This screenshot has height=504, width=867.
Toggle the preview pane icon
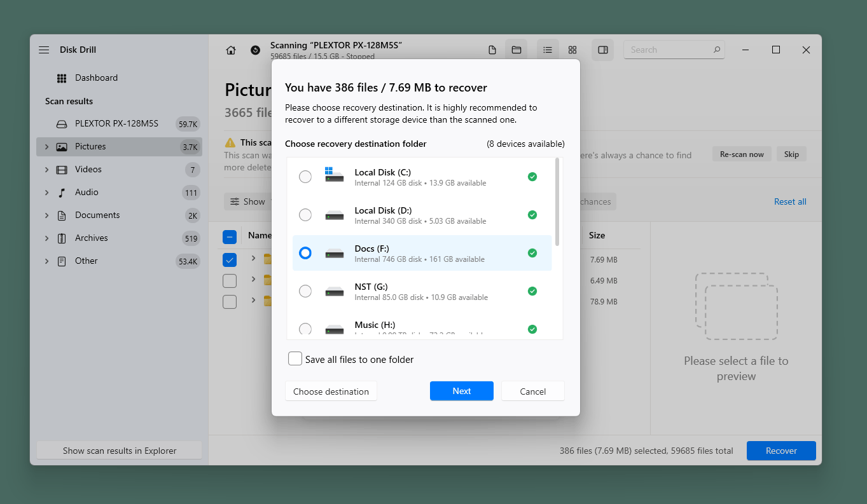pos(603,50)
